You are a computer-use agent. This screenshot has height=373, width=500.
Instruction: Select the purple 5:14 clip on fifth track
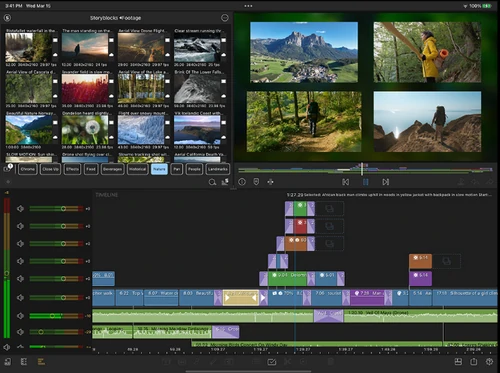pos(420,279)
